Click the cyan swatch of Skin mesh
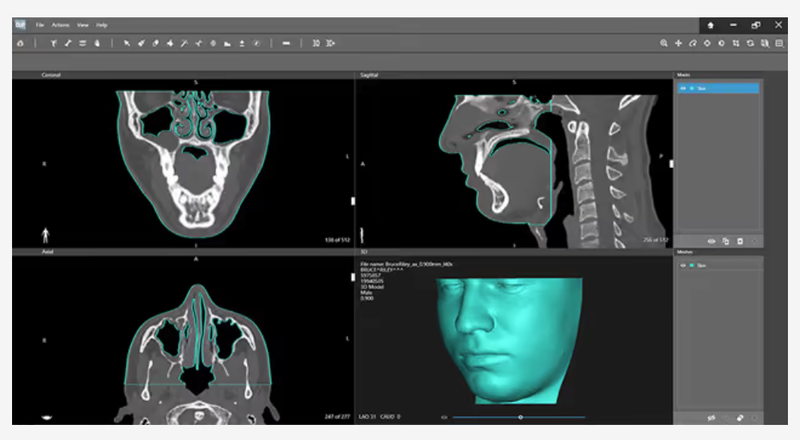 tap(692, 265)
